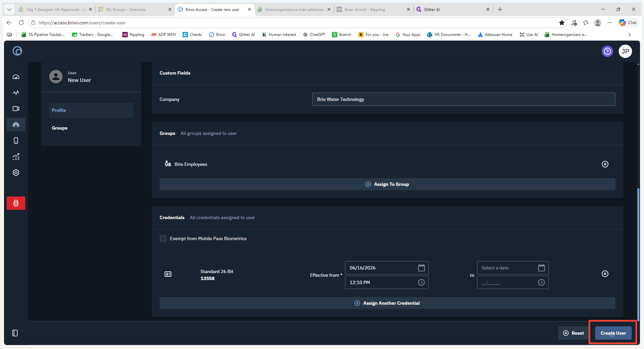Image resolution: width=644 pixels, height=349 pixels.
Task: Click the browser address bar URL
Action: 82,23
